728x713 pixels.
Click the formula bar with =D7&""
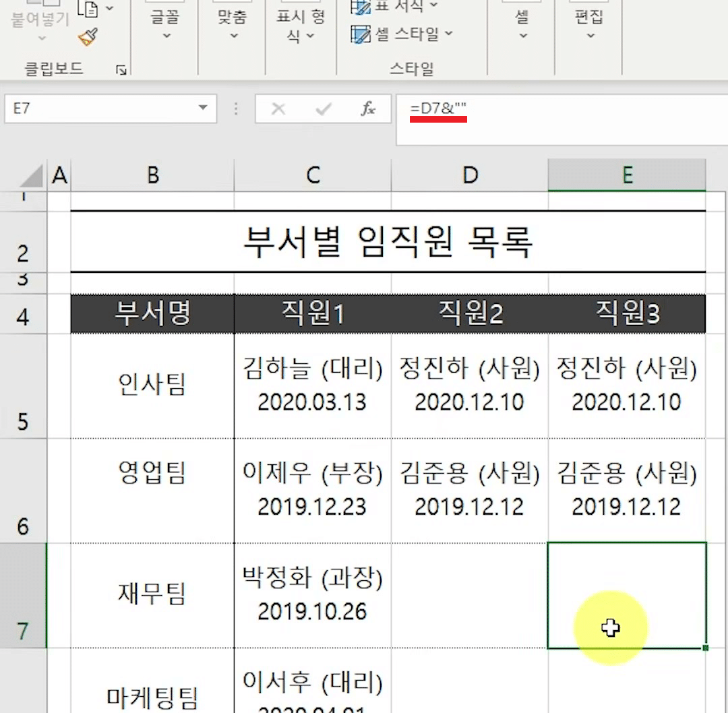click(x=562, y=120)
